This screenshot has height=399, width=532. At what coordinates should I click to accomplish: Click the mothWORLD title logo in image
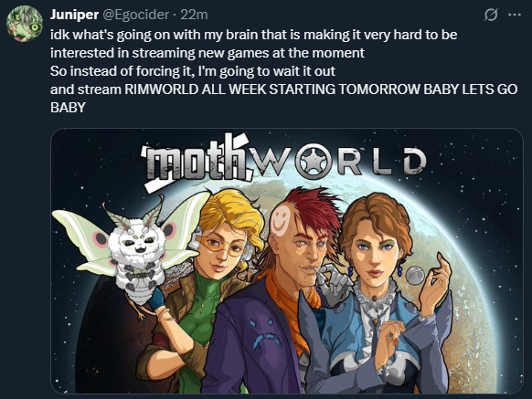point(283,160)
